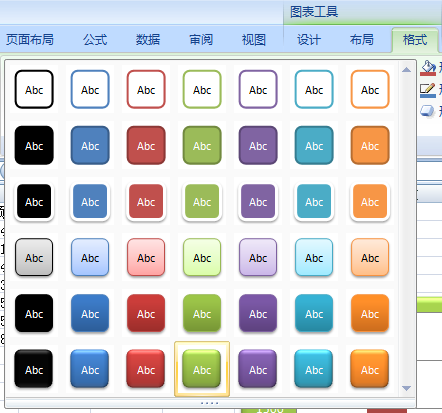This screenshot has width=442, height=413.
Task: Open the shape outline pen icon
Action: tap(428, 90)
